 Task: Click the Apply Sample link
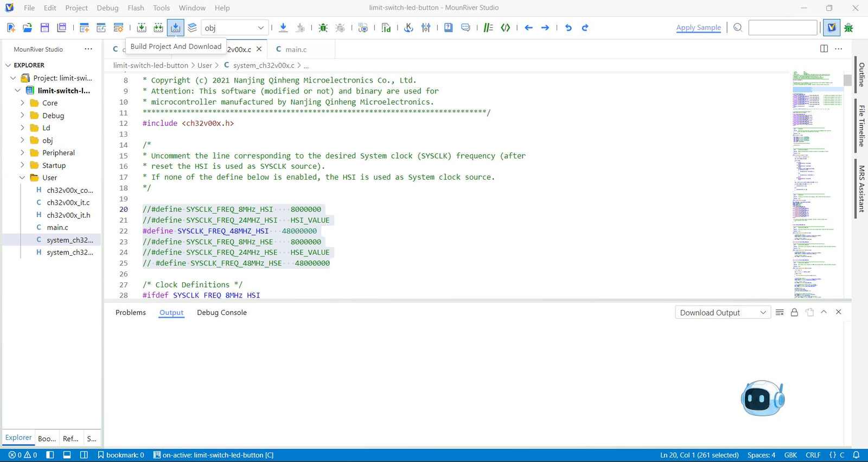[x=699, y=28]
